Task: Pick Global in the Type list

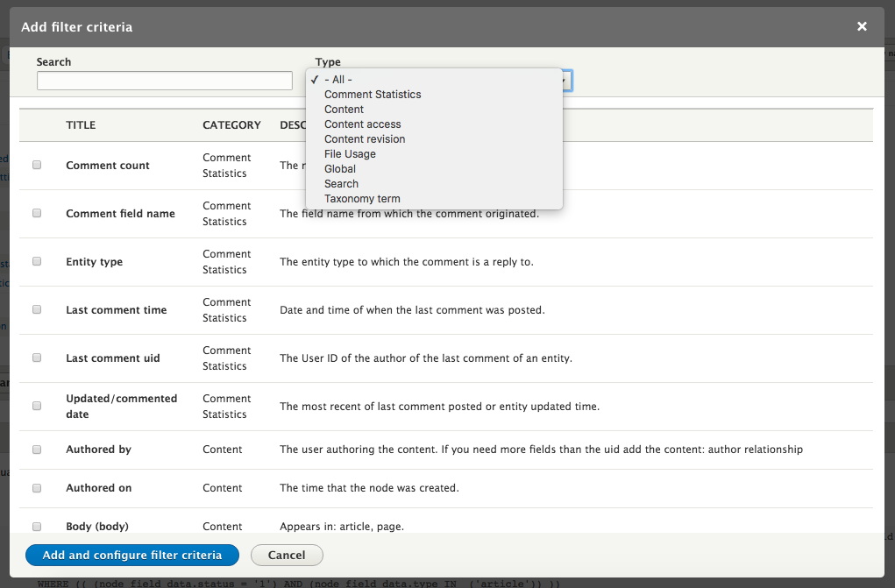Action: [x=340, y=169]
